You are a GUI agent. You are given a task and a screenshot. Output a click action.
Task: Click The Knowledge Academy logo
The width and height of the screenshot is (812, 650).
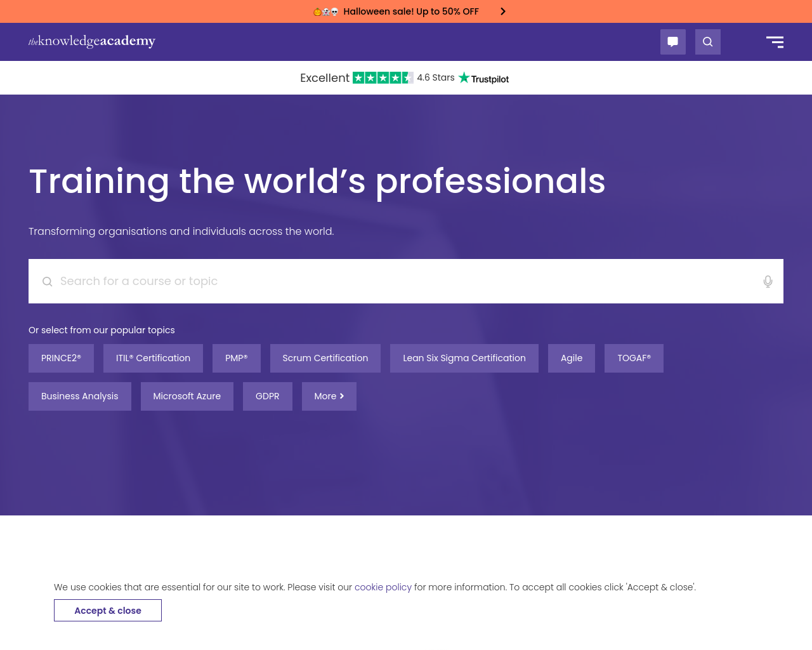(x=92, y=41)
